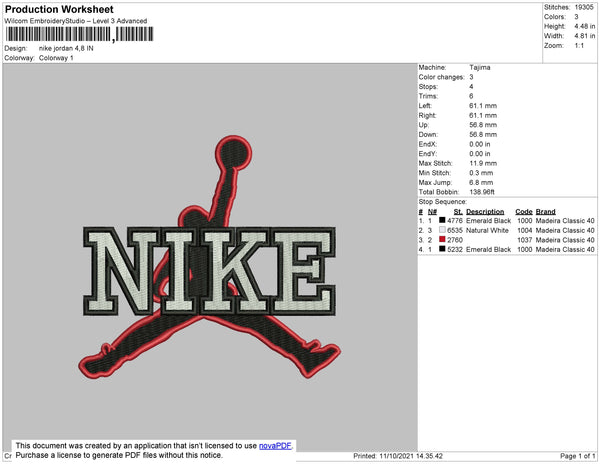Select the 'Trims:' label
The image size is (600, 464).
pos(428,96)
